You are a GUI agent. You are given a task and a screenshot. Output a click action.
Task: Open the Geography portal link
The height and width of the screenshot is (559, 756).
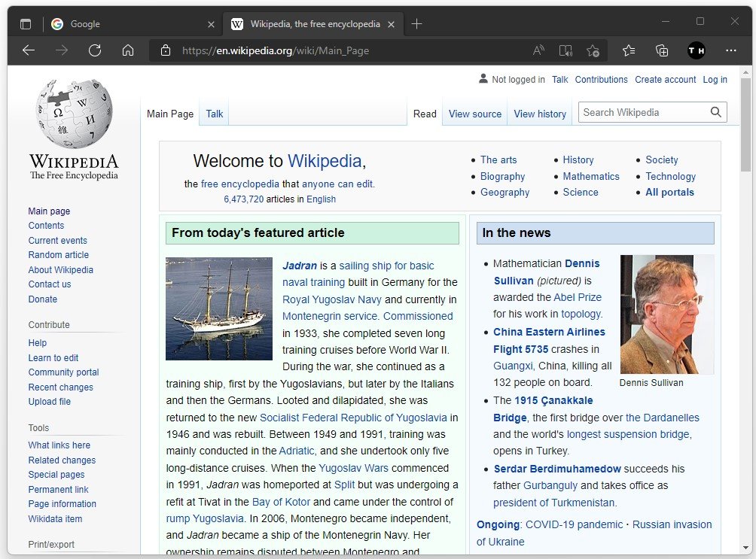coord(505,193)
